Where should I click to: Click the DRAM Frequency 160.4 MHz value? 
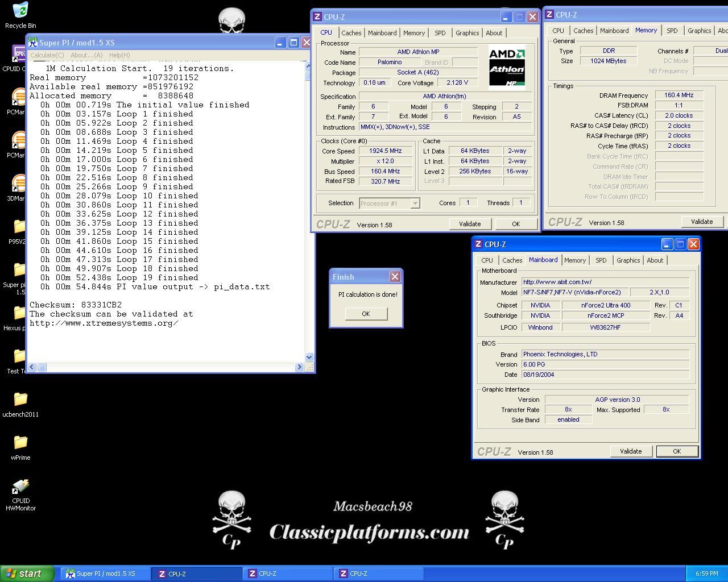679,95
